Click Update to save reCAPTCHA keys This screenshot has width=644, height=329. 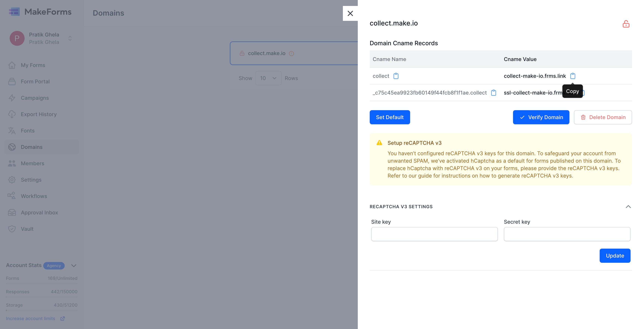pyautogui.click(x=615, y=256)
